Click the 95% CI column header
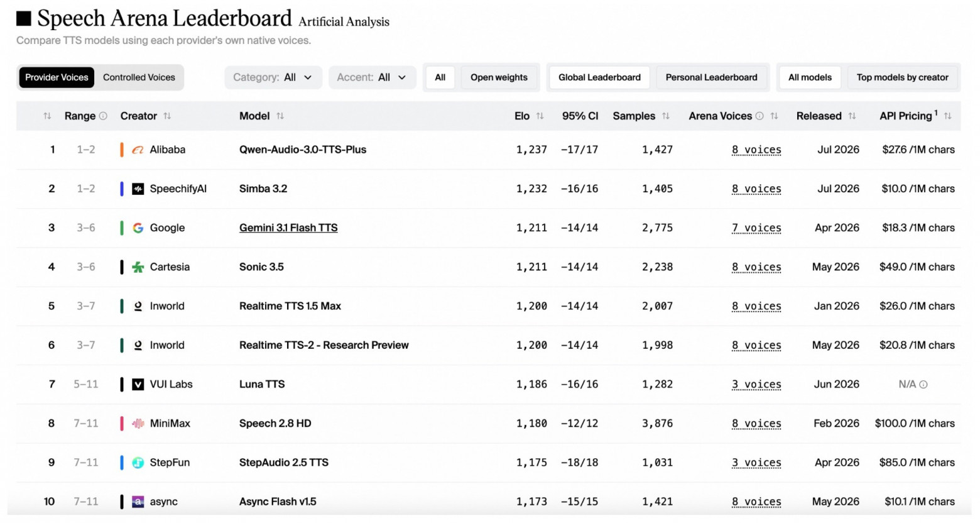Image resolution: width=980 pixels, height=523 pixels. pyautogui.click(x=580, y=116)
